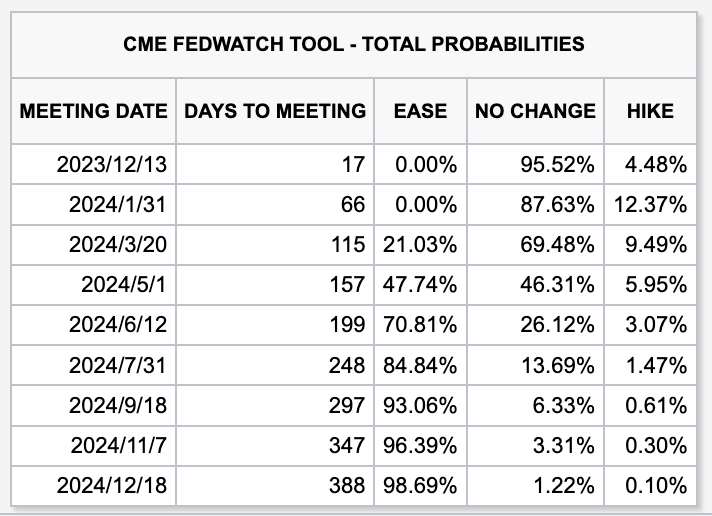The image size is (712, 516).
Task: Select the 2024/9/18 meeting date cell
Action: click(118, 406)
